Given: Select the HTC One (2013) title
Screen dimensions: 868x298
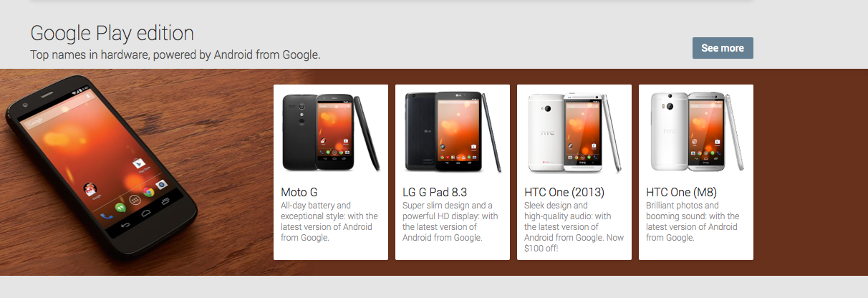Looking at the screenshot, I should (564, 192).
